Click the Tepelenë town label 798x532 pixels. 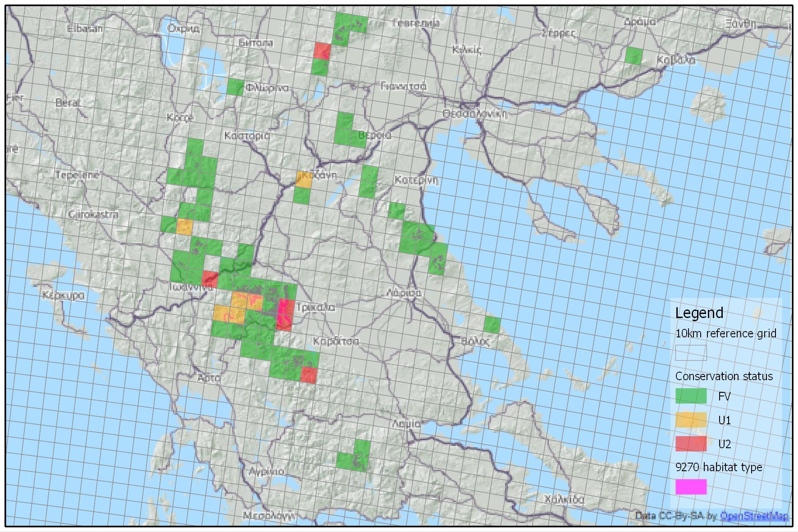pyautogui.click(x=77, y=175)
